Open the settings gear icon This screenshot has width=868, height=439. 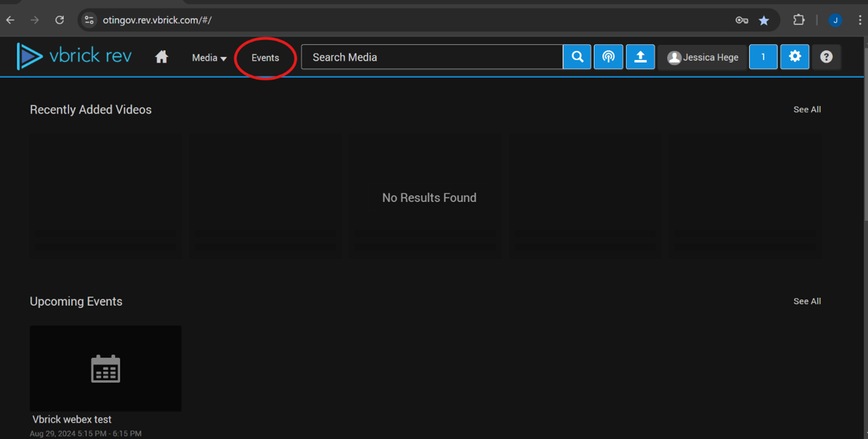[795, 57]
